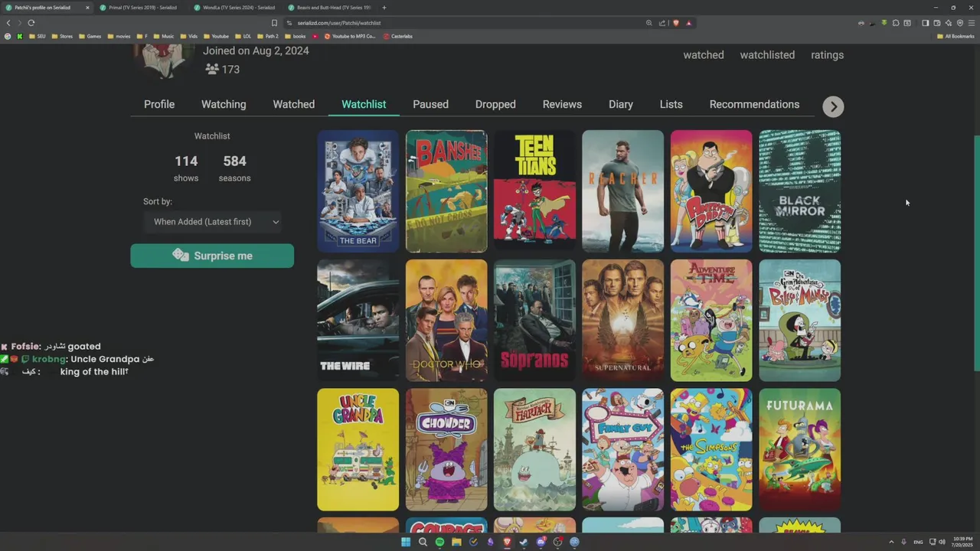Open The Simpsons poster
The width and height of the screenshot is (980, 551).
[x=711, y=449]
